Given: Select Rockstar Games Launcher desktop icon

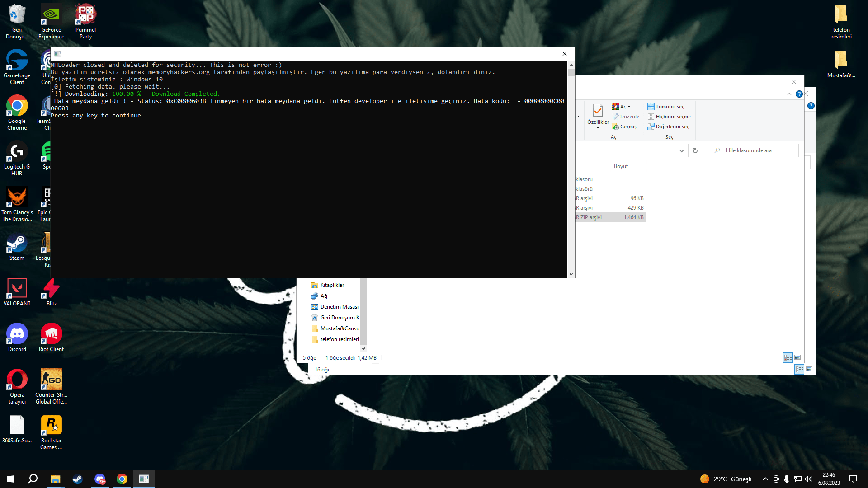Looking at the screenshot, I should point(51,432).
